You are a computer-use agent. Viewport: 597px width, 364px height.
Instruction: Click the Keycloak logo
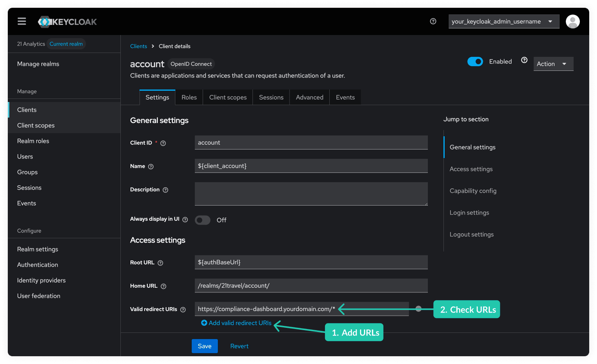coord(67,21)
